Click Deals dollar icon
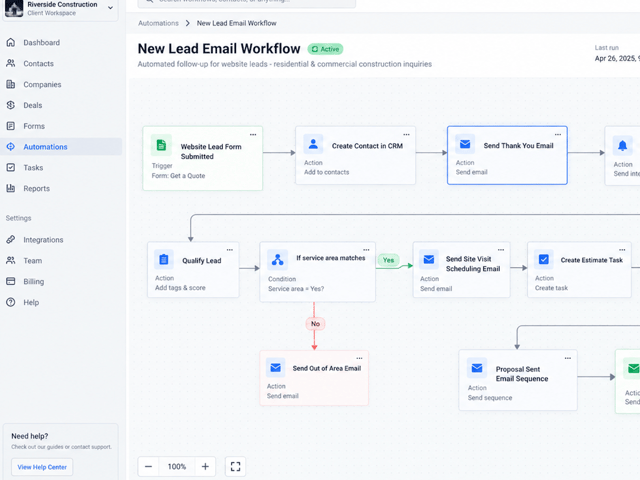The width and height of the screenshot is (640, 480). click(11, 105)
